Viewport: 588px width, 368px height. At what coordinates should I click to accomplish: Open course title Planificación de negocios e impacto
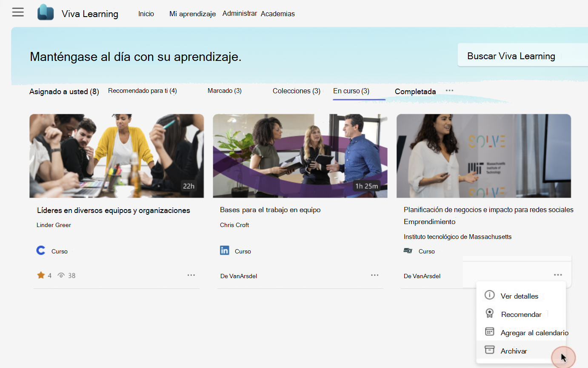pyautogui.click(x=488, y=210)
